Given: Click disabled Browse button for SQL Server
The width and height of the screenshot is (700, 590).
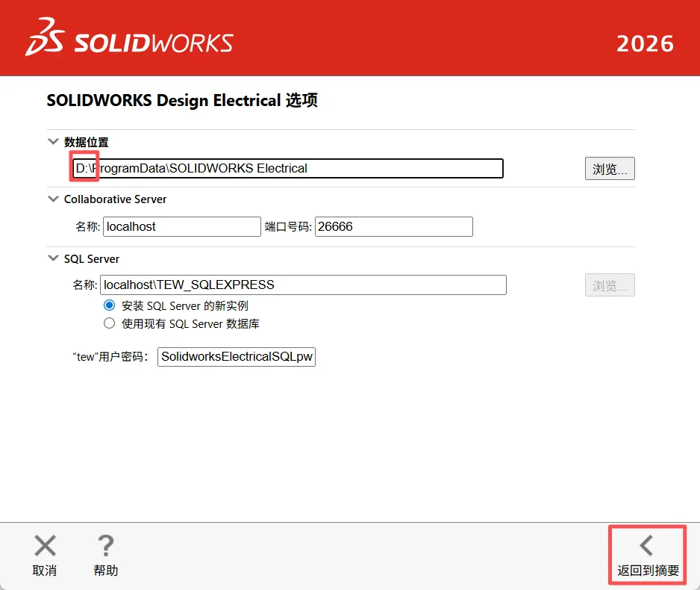Looking at the screenshot, I should tap(610, 285).
